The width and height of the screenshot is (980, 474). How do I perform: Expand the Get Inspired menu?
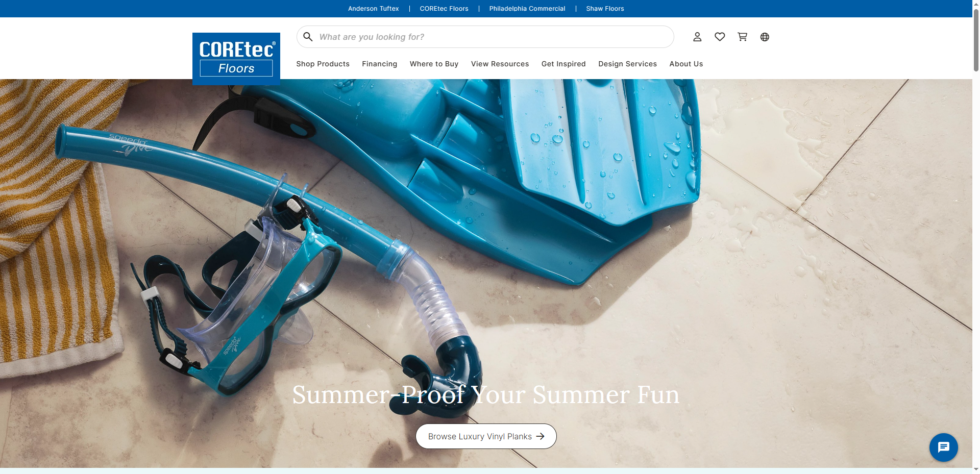[563, 64]
